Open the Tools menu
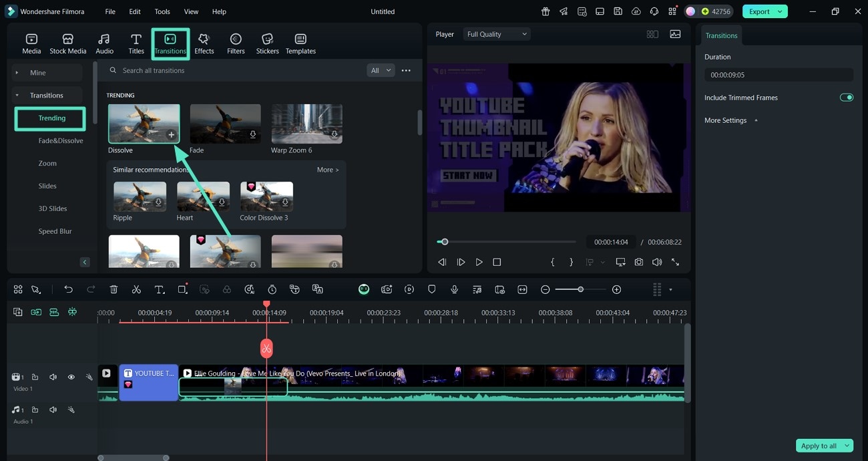Screen dimensions: 868x461 [162, 11]
